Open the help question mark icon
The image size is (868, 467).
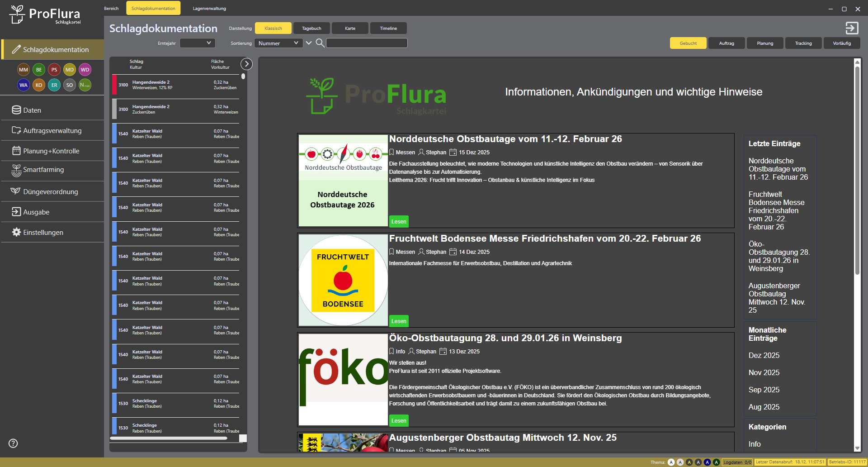click(13, 443)
